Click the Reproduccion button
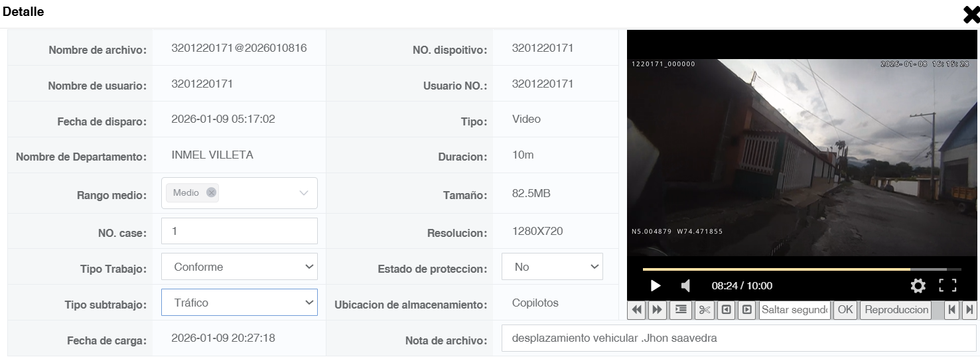The height and width of the screenshot is (359, 980). [896, 310]
